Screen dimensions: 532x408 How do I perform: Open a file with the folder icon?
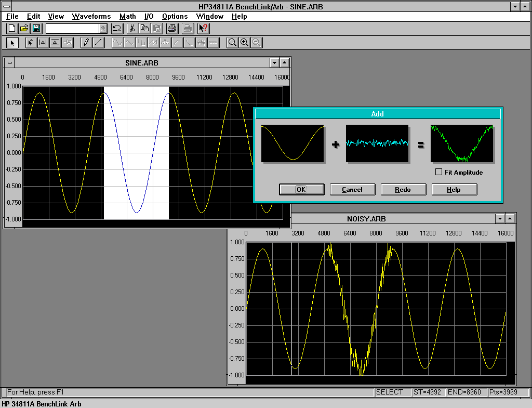click(24, 29)
